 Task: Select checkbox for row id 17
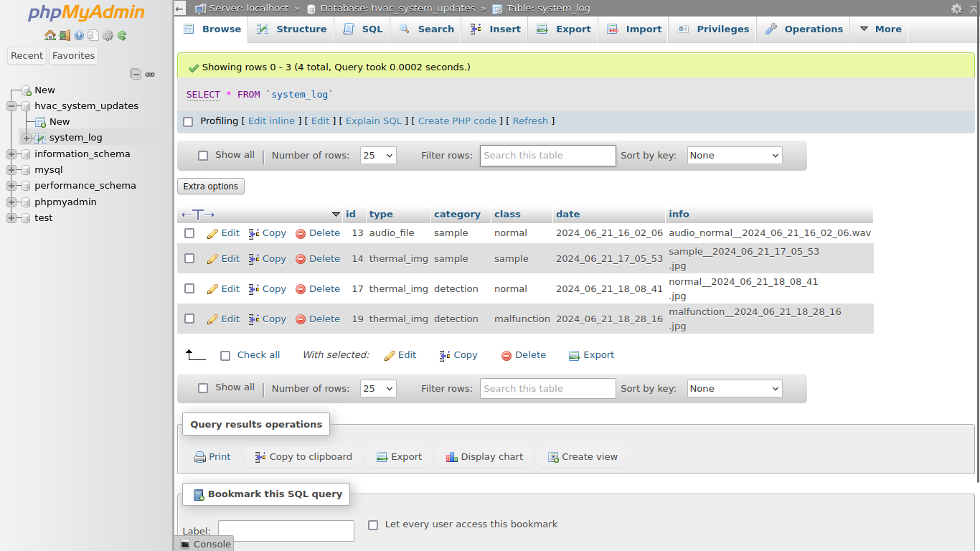click(x=189, y=288)
